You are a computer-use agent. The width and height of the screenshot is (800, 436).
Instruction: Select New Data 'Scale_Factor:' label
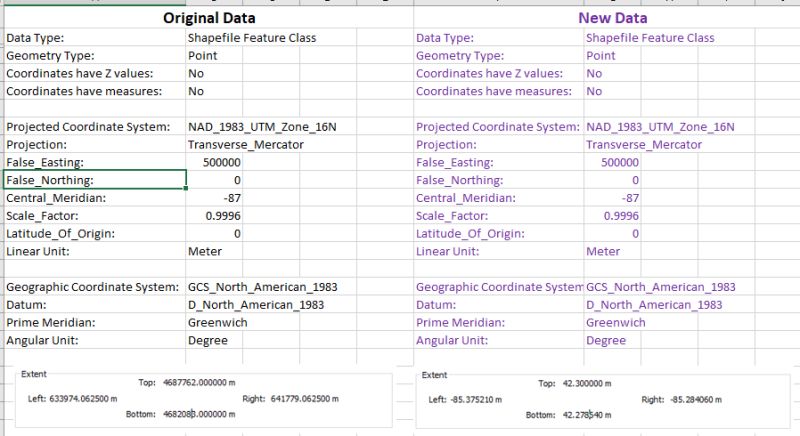point(499,216)
